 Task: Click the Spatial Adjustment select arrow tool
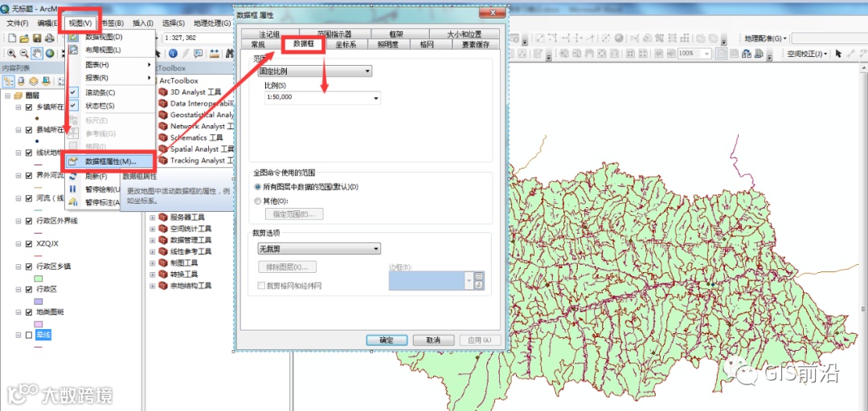(x=838, y=53)
